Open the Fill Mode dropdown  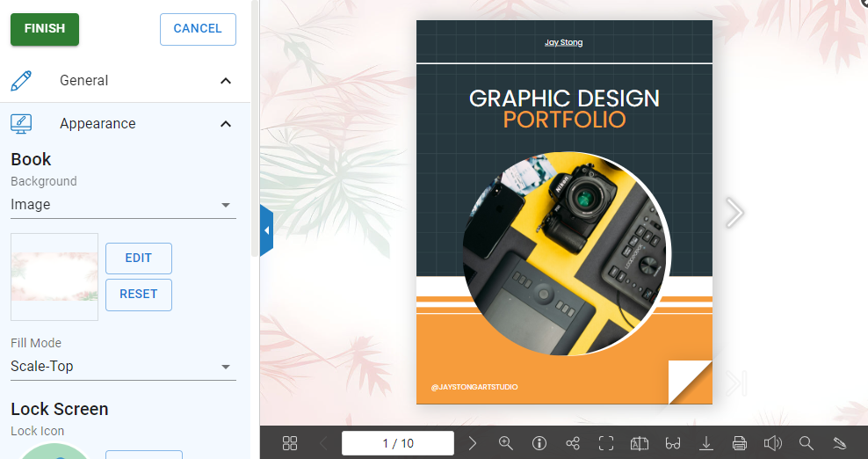123,367
